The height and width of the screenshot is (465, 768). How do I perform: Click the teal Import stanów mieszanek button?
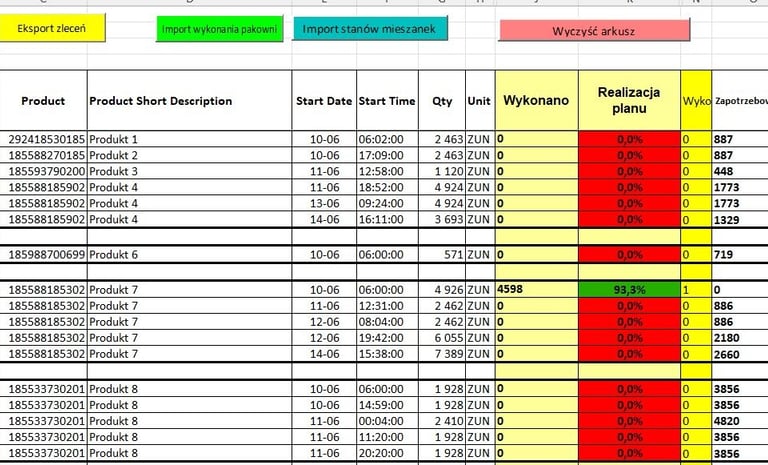pos(370,28)
